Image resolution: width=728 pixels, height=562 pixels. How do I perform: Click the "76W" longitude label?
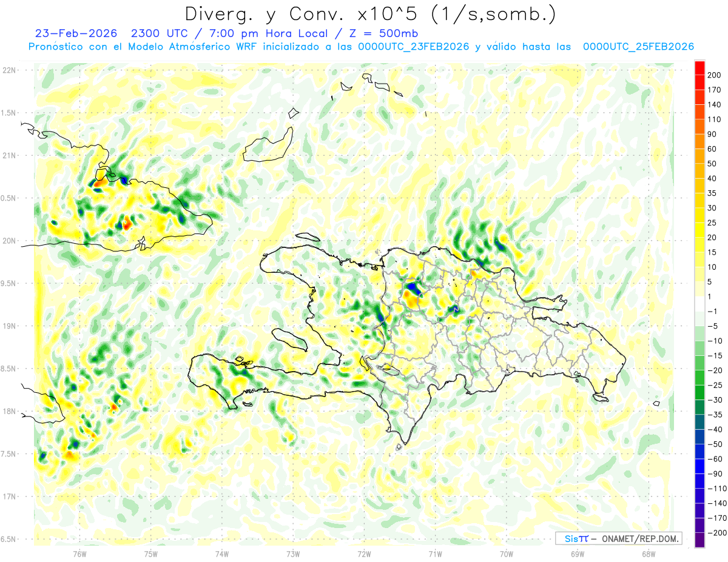(x=80, y=554)
